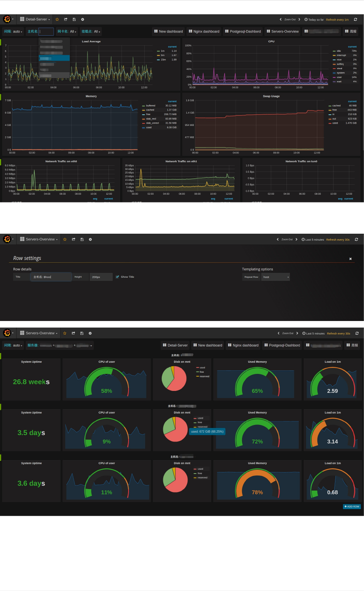Image resolution: width=364 pixels, height=591 pixels.
Task: Shift time forward using right arrow in Detail-Server
Action: coord(299,19)
